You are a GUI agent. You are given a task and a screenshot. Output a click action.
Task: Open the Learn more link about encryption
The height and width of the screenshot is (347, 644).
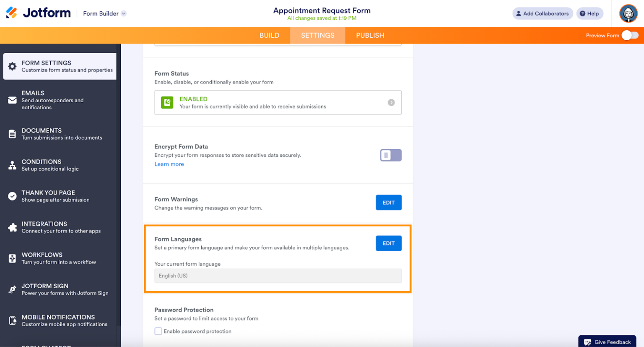[x=169, y=164]
